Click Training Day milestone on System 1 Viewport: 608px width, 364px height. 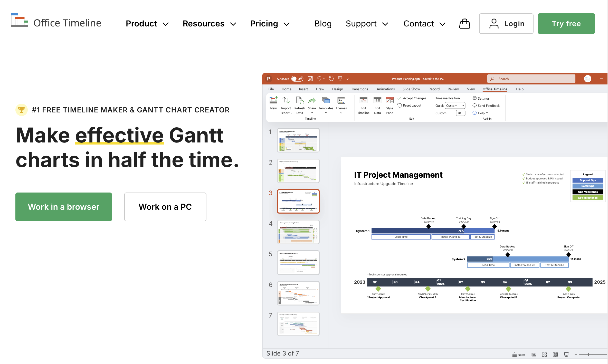tap(464, 226)
